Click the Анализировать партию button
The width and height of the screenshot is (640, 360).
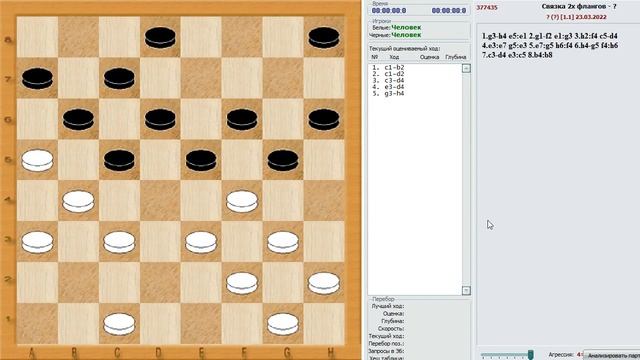612,355
